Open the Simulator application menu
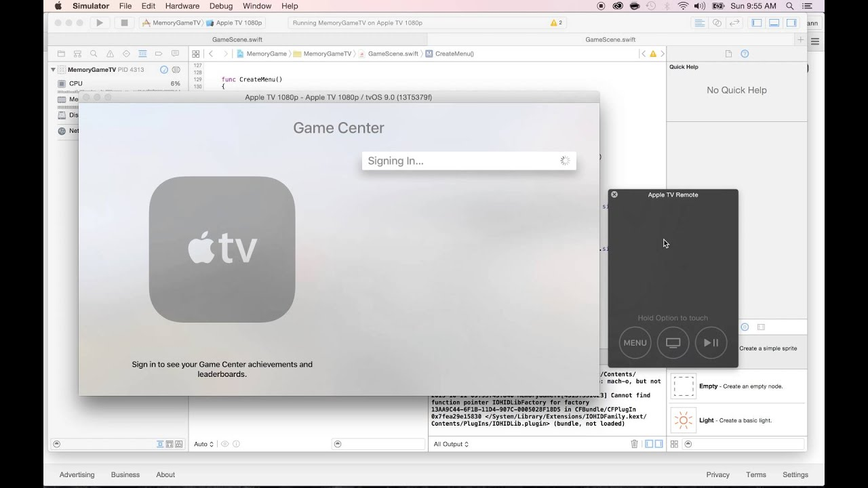868x488 pixels. coord(91,6)
